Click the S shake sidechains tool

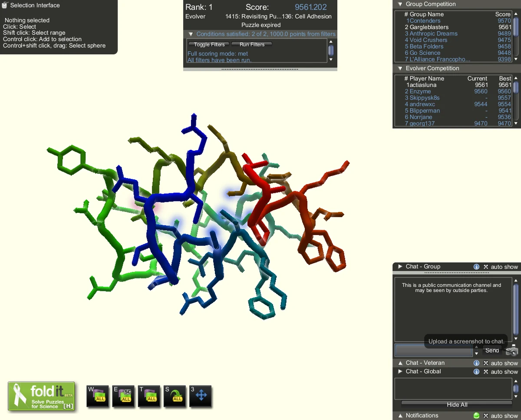point(175,396)
